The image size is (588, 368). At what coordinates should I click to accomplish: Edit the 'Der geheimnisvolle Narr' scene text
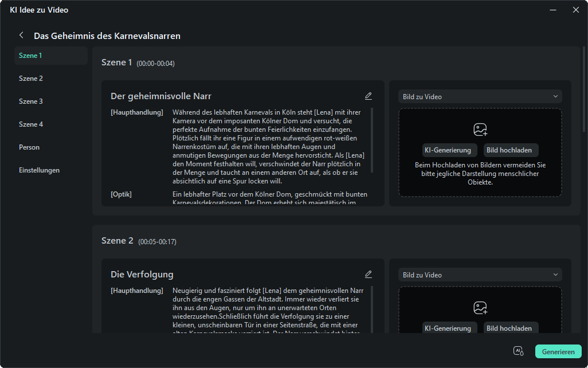[x=368, y=96]
